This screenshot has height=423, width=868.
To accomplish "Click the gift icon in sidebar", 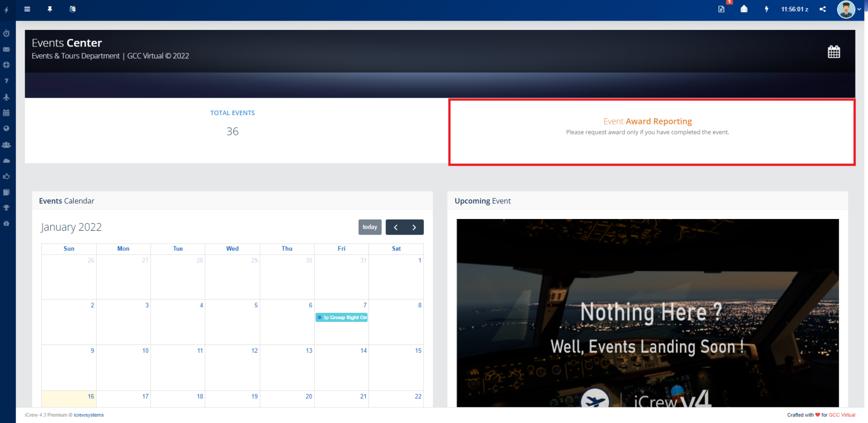I will (x=6, y=224).
